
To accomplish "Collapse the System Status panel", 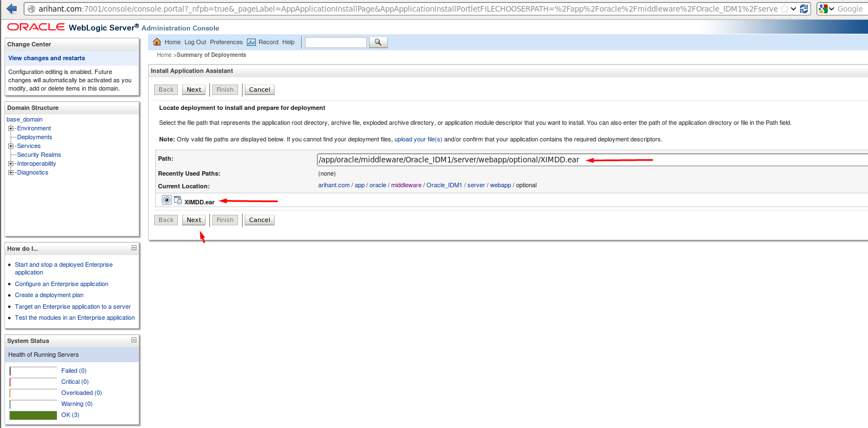I will 134,340.
